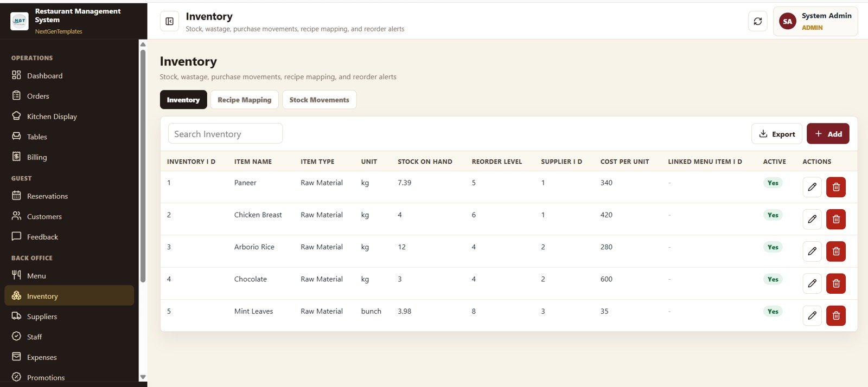
Task: Edit the Mint Leaves row pencil icon
Action: pyautogui.click(x=812, y=315)
